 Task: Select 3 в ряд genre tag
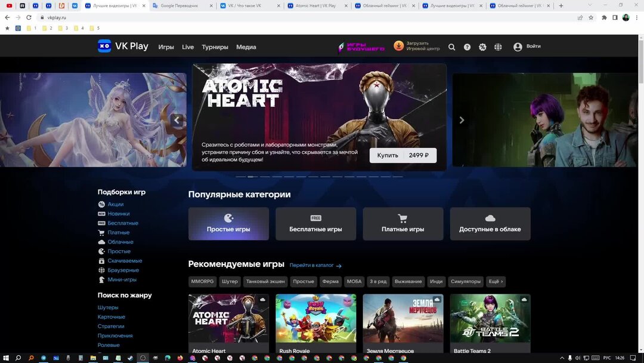378,282
